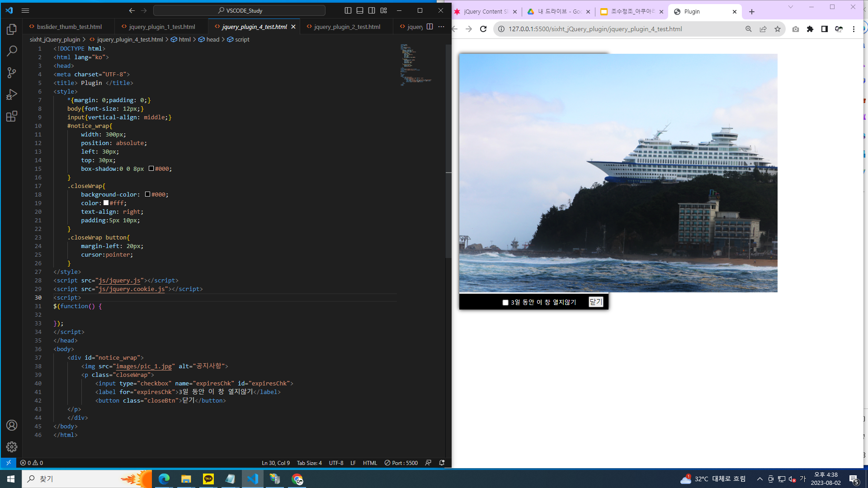Open the Manage gear settings icon

click(12, 447)
